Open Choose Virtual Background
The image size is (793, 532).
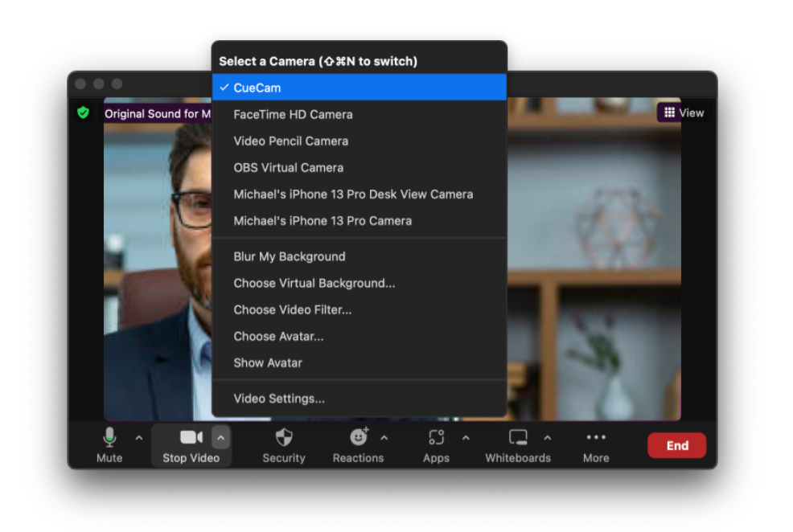(359, 283)
